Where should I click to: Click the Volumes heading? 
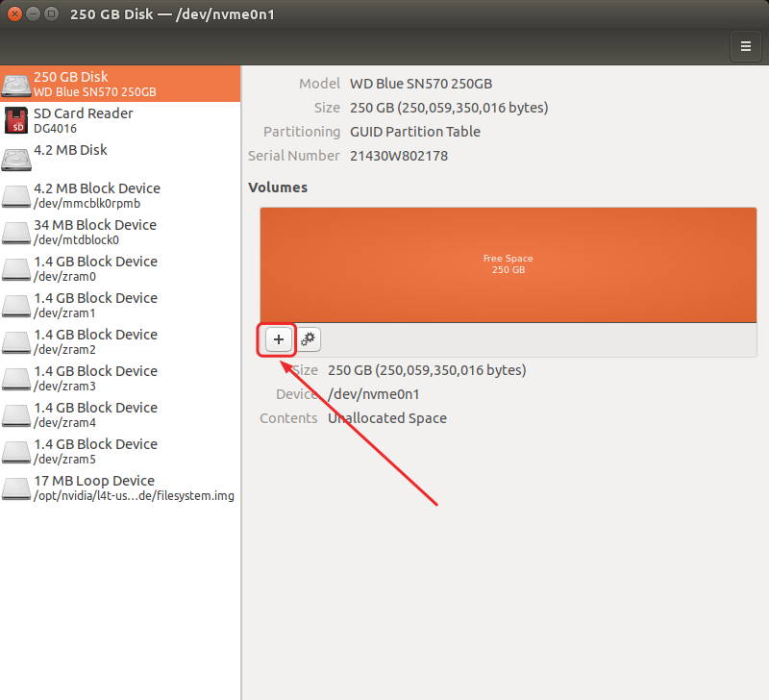[x=278, y=187]
